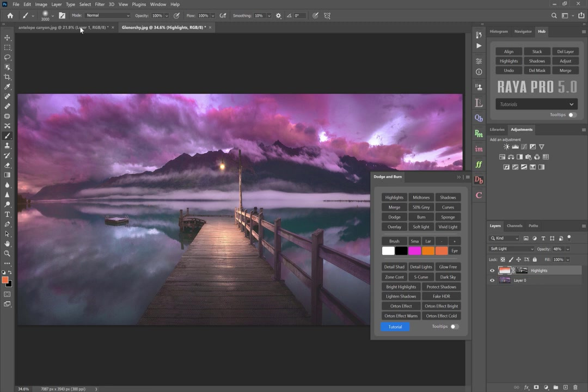Select the Lasso tool
This screenshot has width=588, height=392.
pos(7,57)
